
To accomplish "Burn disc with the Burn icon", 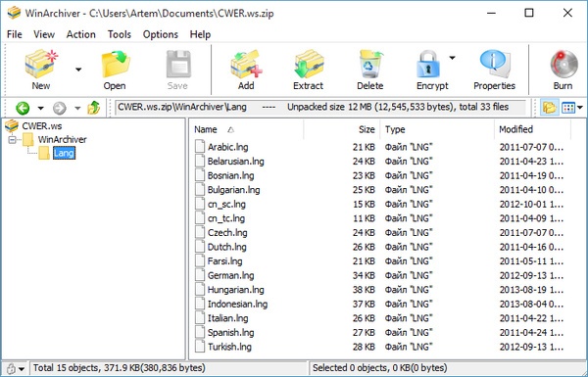I will [563, 64].
